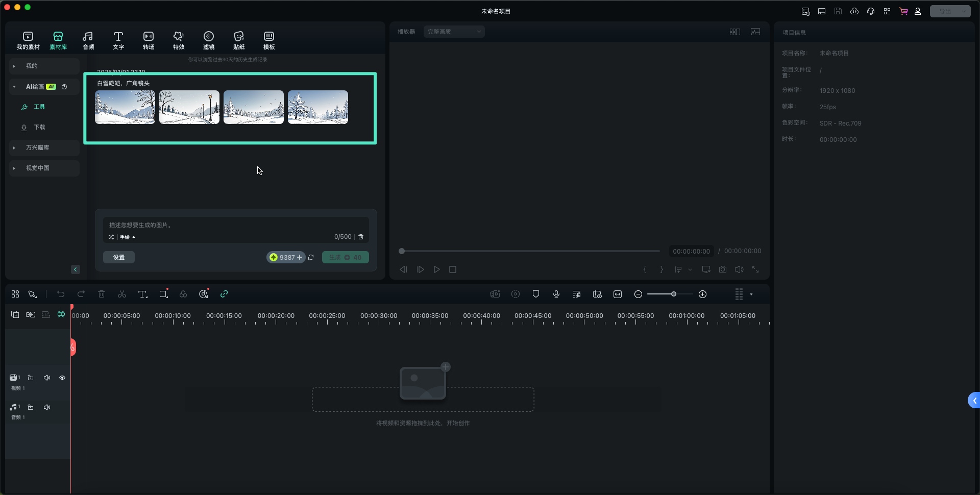Open the 贴纸 stickers panel
Screen dimensions: 980x495
click(238, 40)
